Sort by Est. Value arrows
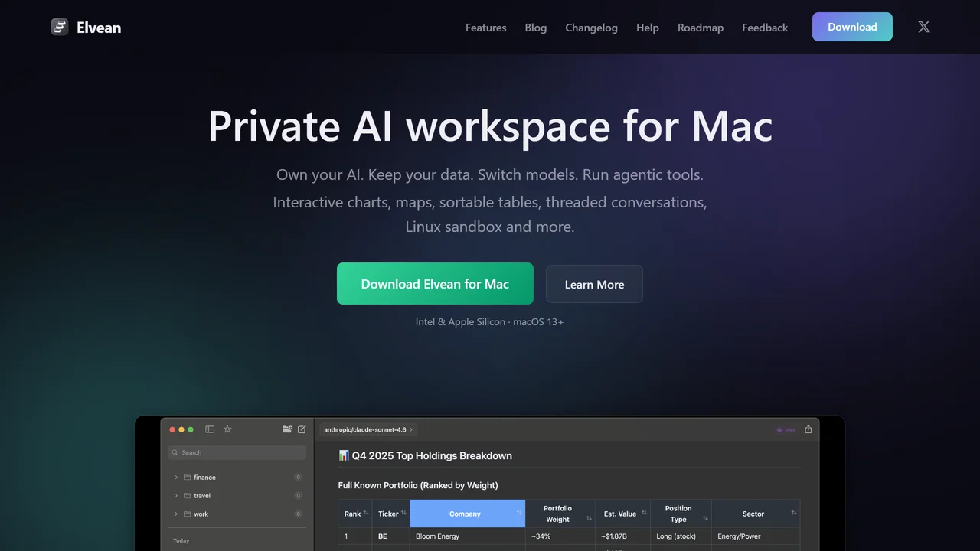Viewport: 980px width, 551px height. click(644, 514)
